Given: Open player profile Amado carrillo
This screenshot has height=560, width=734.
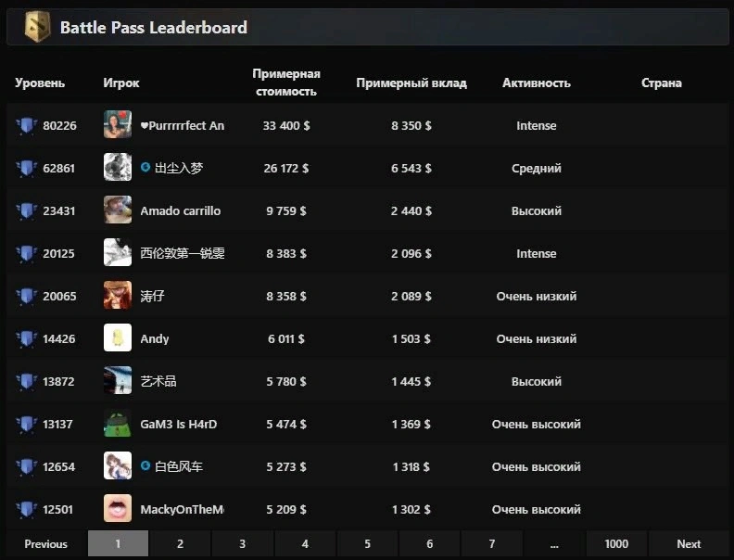Looking at the screenshot, I should (180, 210).
